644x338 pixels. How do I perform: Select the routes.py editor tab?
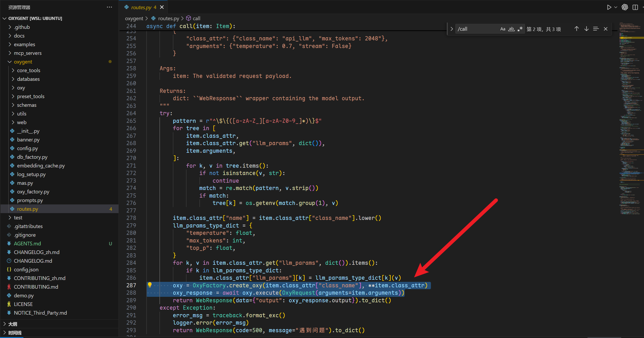point(141,7)
